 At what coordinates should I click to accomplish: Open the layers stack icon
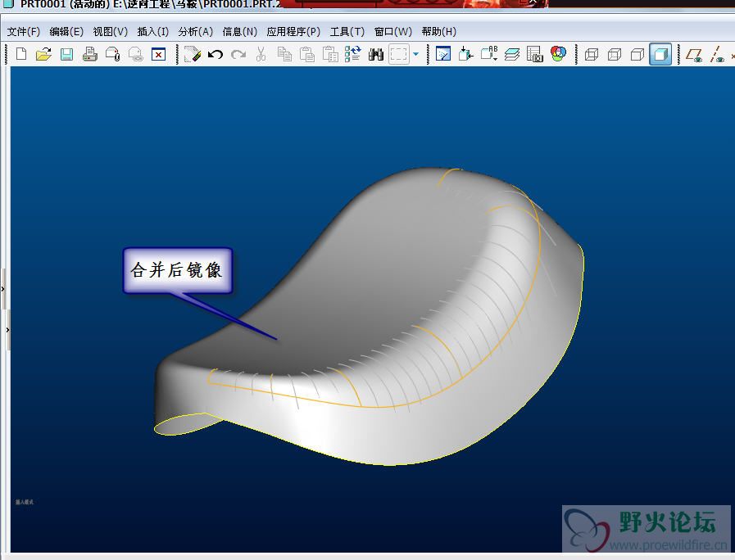(x=512, y=54)
